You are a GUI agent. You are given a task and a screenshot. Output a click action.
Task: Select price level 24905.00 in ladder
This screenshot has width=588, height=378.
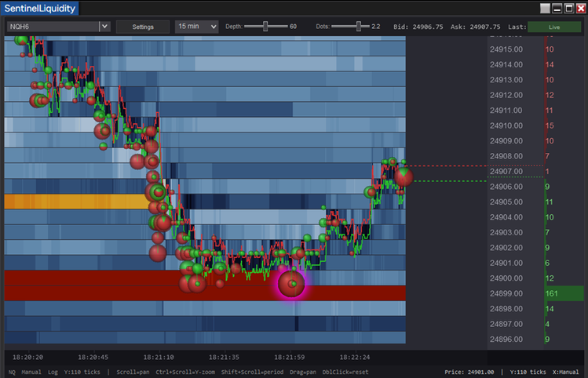tap(506, 202)
